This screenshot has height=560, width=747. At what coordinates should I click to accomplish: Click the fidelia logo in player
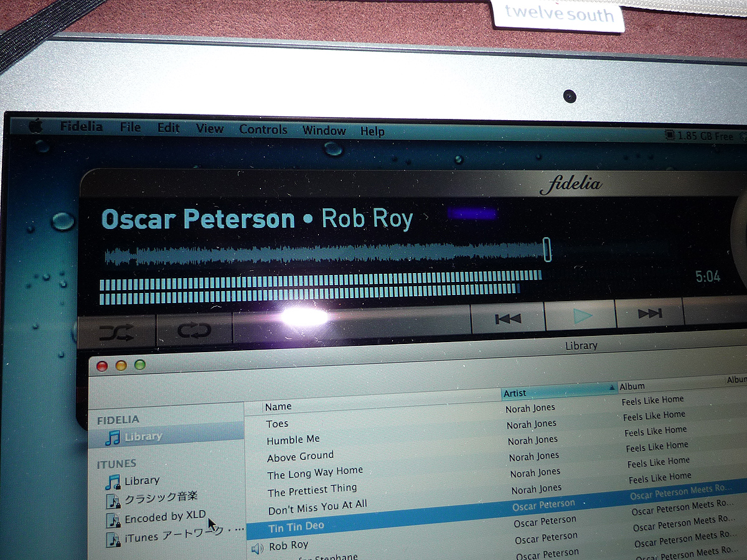pos(571,184)
